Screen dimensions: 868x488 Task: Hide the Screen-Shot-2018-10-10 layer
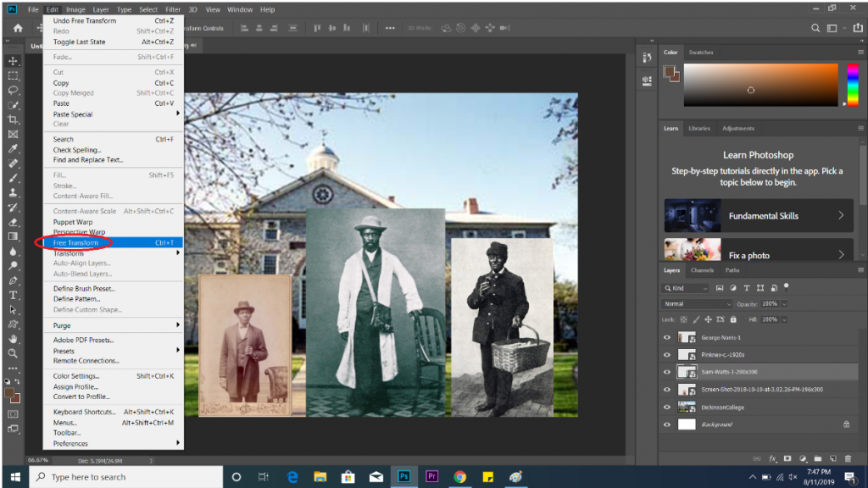[667, 390]
